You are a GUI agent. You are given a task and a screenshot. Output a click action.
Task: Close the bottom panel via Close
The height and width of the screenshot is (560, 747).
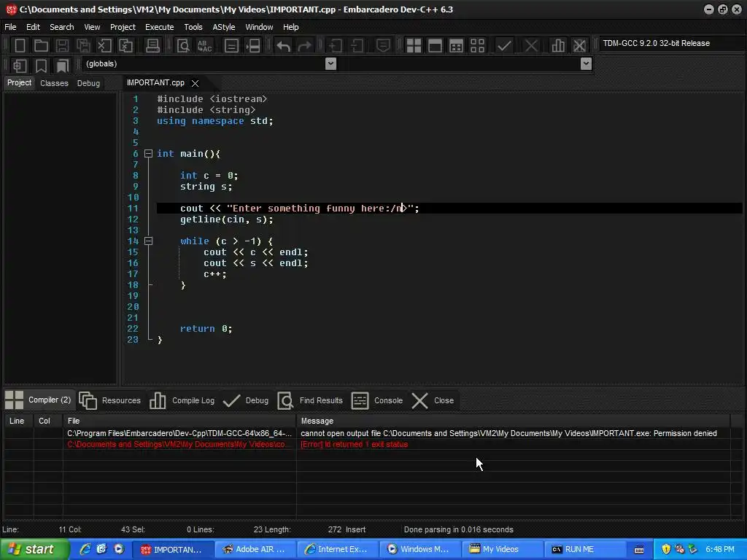tap(433, 400)
